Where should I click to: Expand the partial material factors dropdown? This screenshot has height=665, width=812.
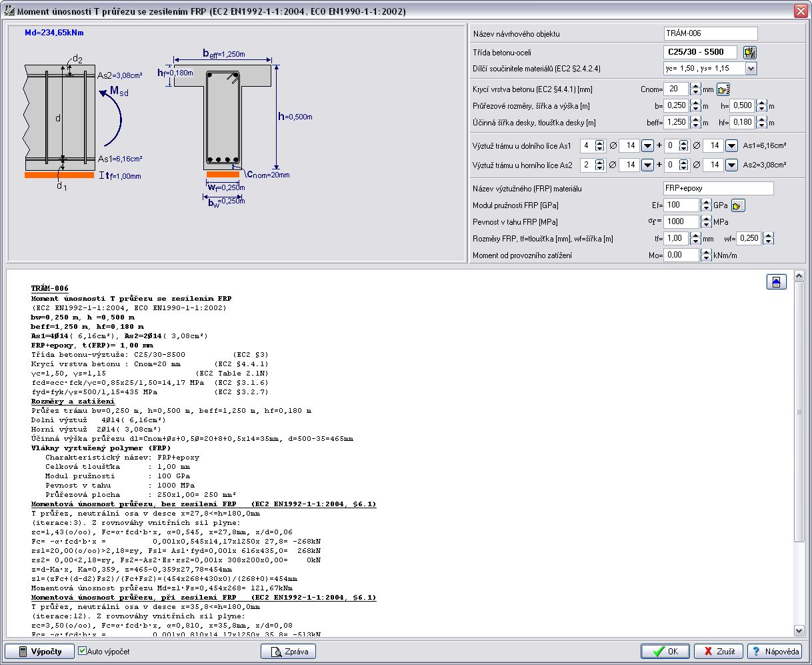click(x=751, y=68)
